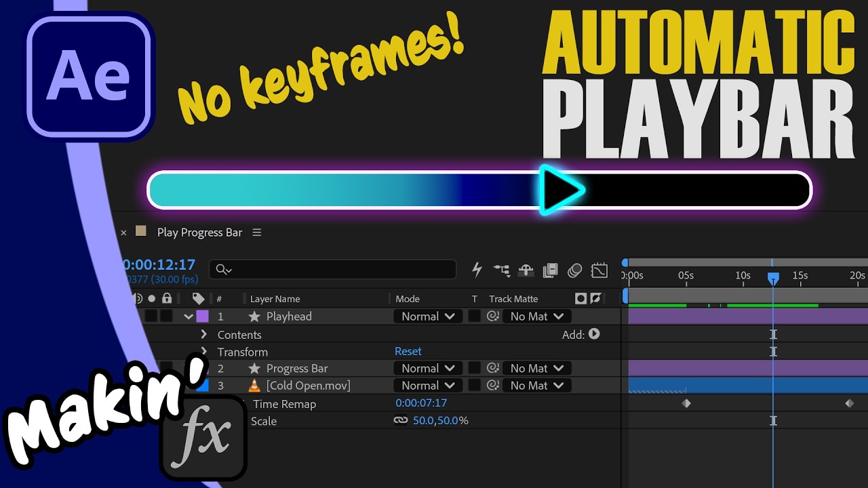Image resolution: width=868 pixels, height=488 pixels.
Task: Click the Progress Bar track matte pick whip
Action: pos(493,369)
